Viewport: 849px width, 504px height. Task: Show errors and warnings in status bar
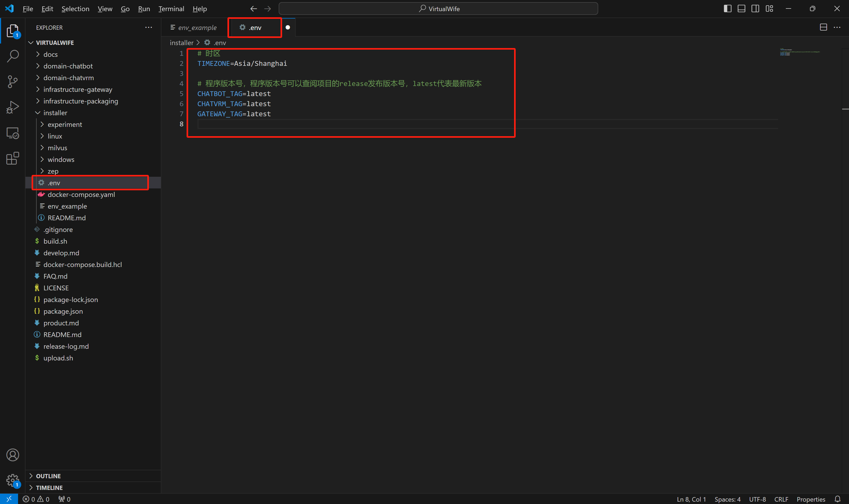36,499
